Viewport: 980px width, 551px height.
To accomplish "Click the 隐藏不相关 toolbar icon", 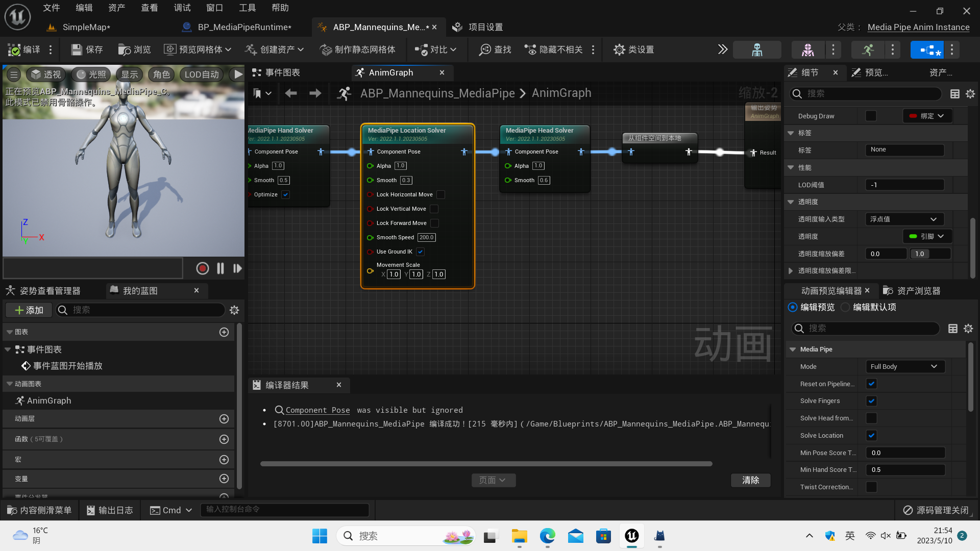I will coord(554,49).
